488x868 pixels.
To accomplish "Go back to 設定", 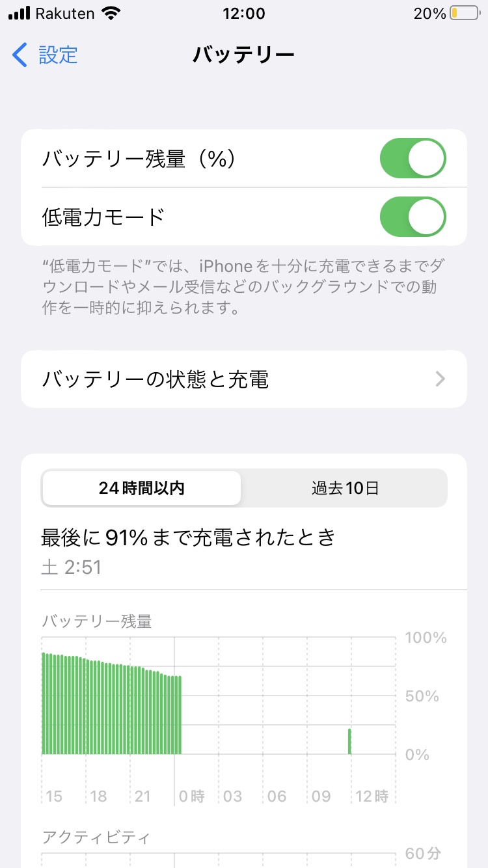I will pos(57,55).
